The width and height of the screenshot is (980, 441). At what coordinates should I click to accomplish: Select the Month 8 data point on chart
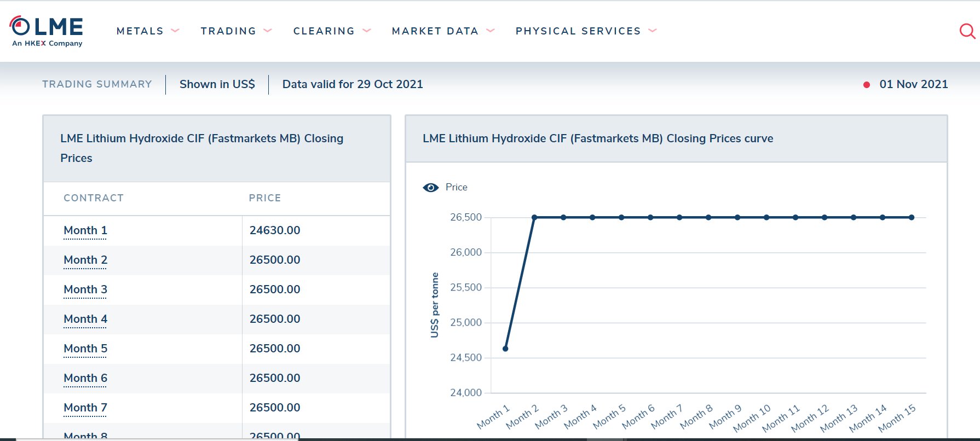pyautogui.click(x=708, y=217)
